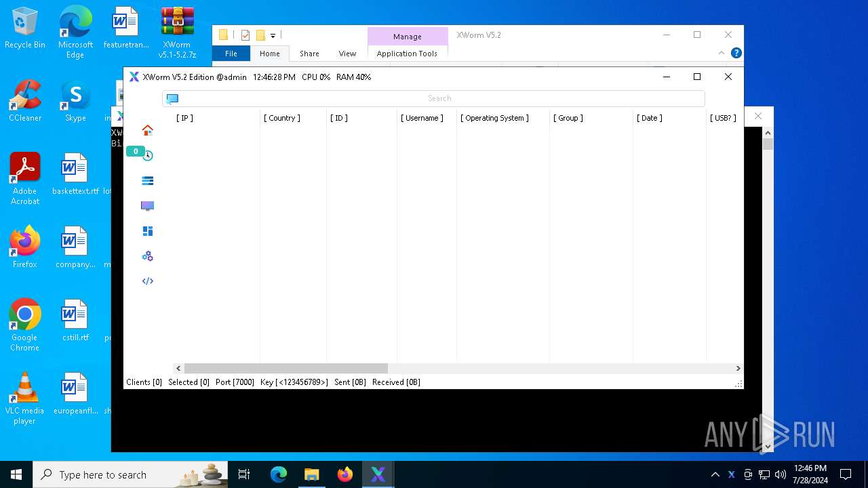Click the left arrow of horizontal scrollbar
The height and width of the screenshot is (488, 868).
tap(178, 368)
